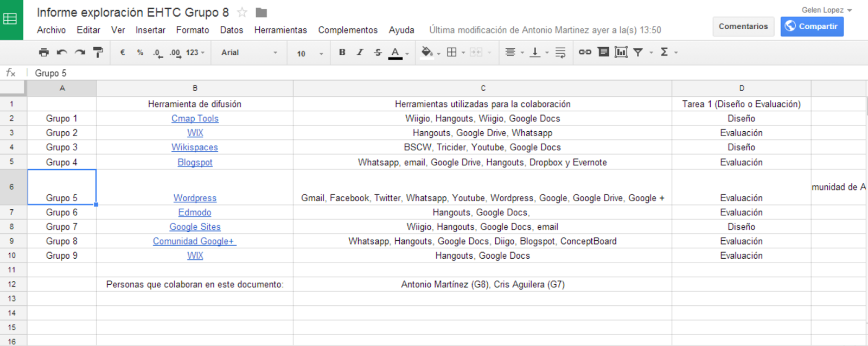Open the 123 number formats dropdown

point(195,53)
